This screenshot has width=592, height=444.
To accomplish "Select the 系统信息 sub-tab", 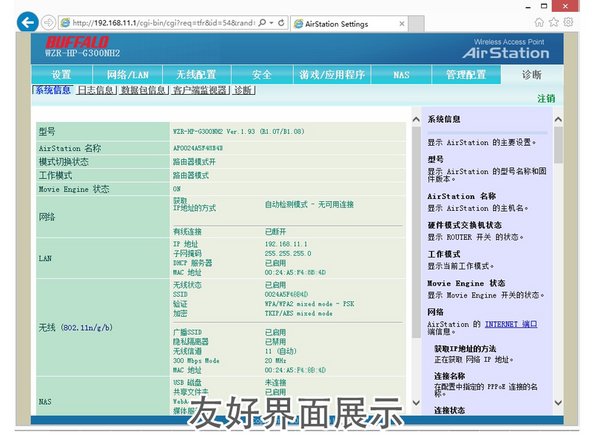I will [x=53, y=90].
